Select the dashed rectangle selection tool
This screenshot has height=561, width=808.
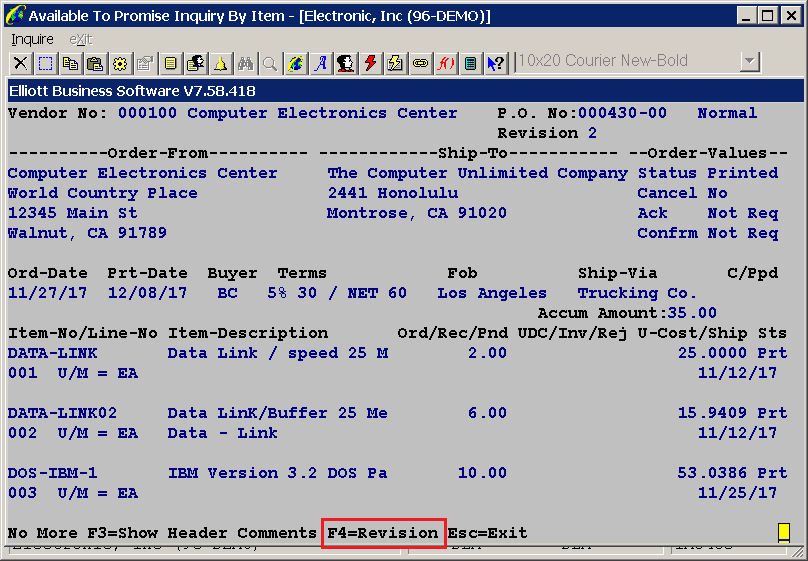(45, 63)
